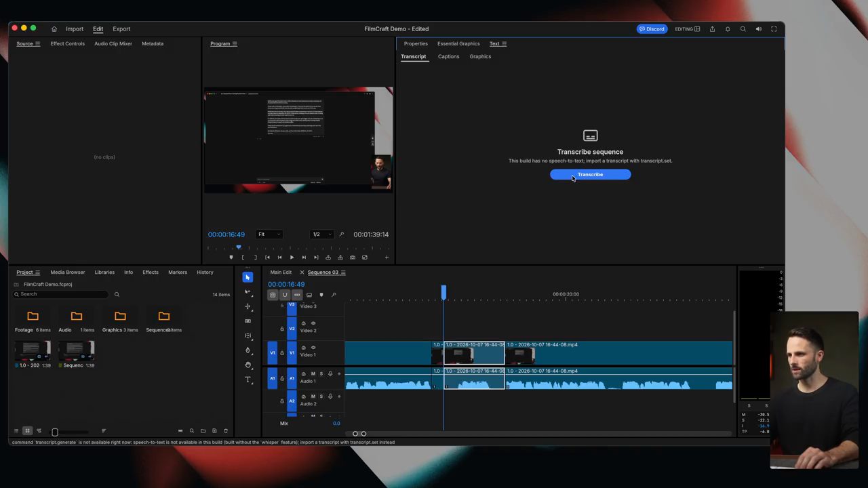Viewport: 868px width, 488px height.
Task: Click Mark In bracket in Program monitor
Action: [243, 258]
